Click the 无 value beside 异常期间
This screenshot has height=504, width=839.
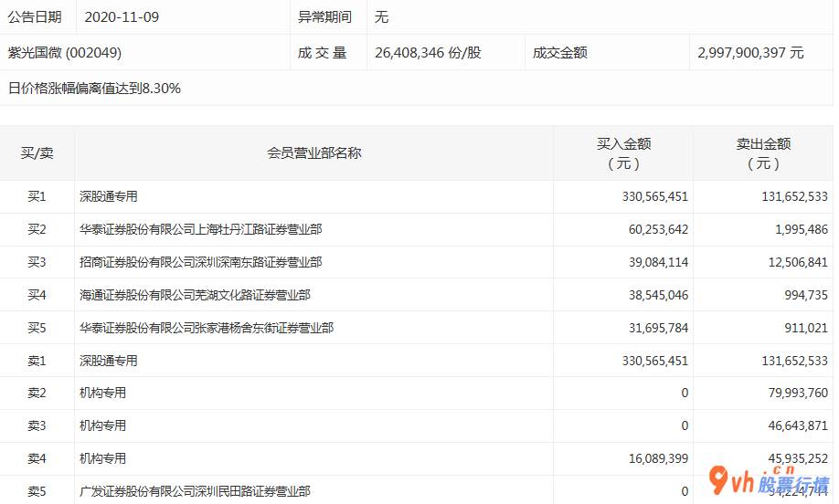click(x=381, y=17)
